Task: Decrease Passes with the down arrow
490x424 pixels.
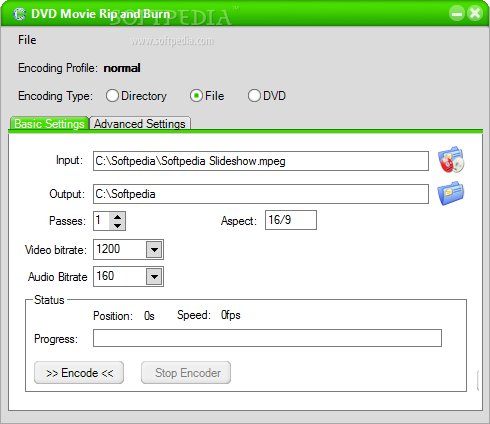Action: [x=117, y=225]
